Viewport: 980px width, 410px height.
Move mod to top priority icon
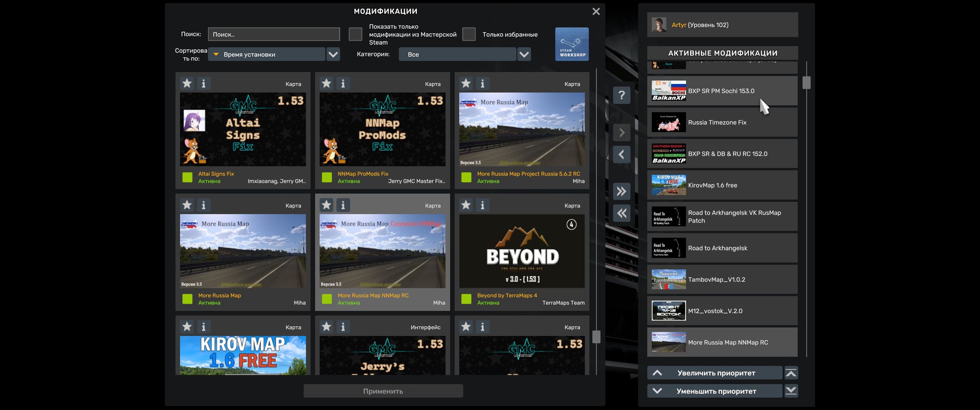point(791,373)
